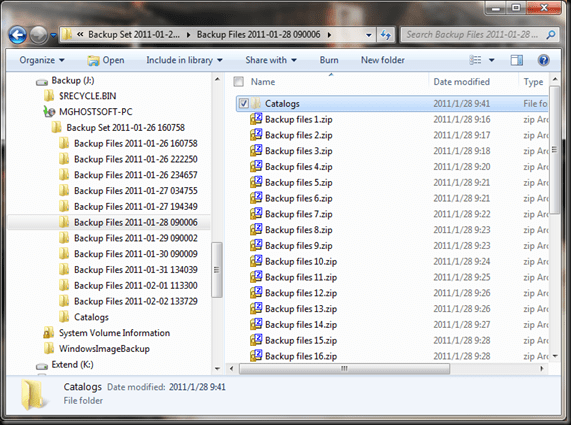
Task: Select Backup files 8.zip icon
Action: coord(256,230)
